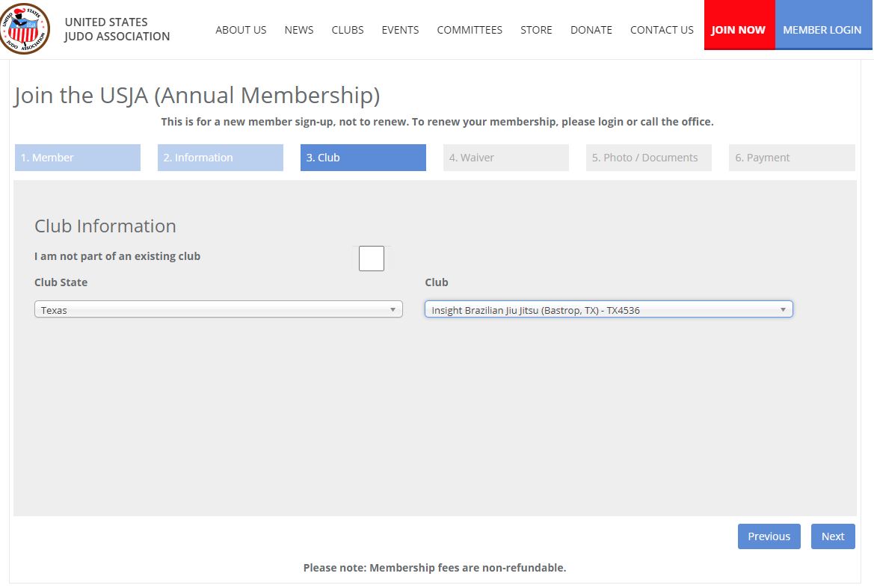Expand the Club dropdown list
The image size is (874, 588).
click(608, 309)
